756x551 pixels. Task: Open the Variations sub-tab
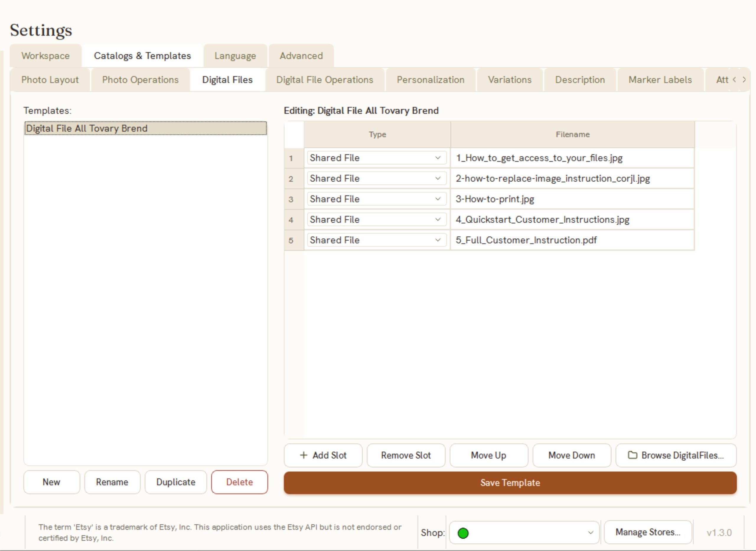click(509, 80)
